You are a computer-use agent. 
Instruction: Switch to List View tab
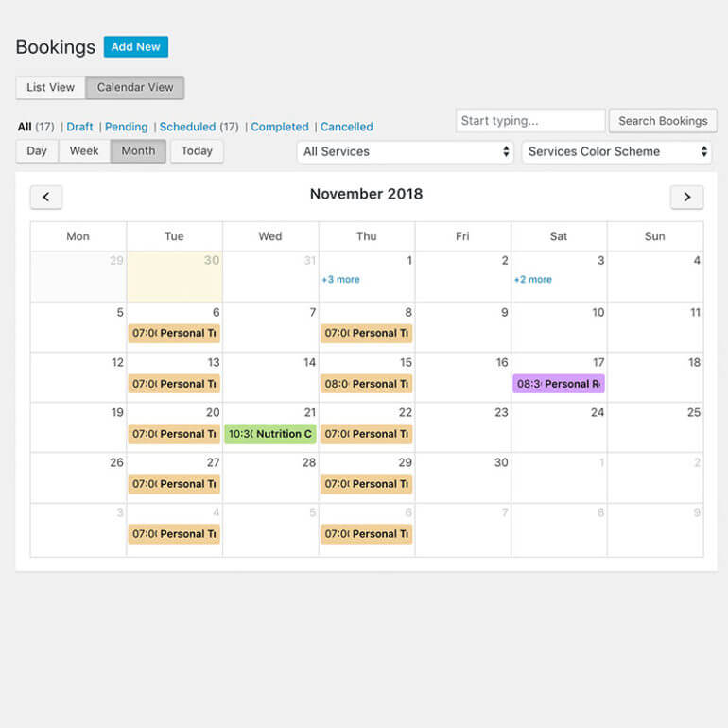coord(50,87)
